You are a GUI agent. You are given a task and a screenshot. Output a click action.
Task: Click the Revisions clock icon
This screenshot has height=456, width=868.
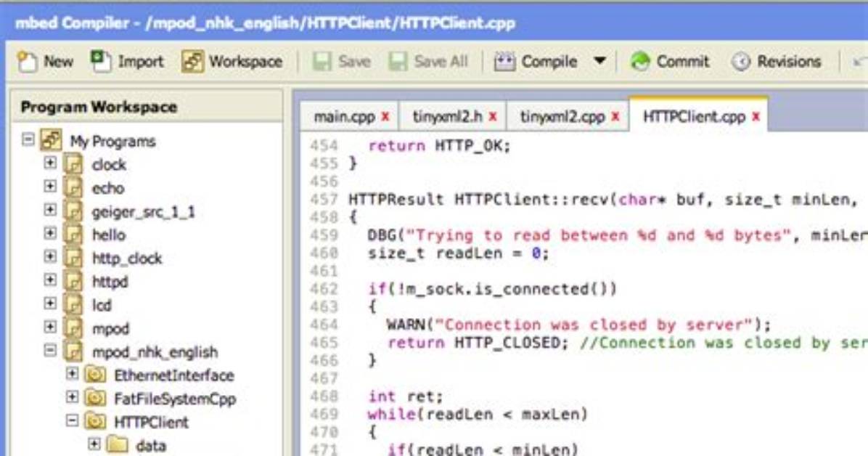pyautogui.click(x=741, y=62)
